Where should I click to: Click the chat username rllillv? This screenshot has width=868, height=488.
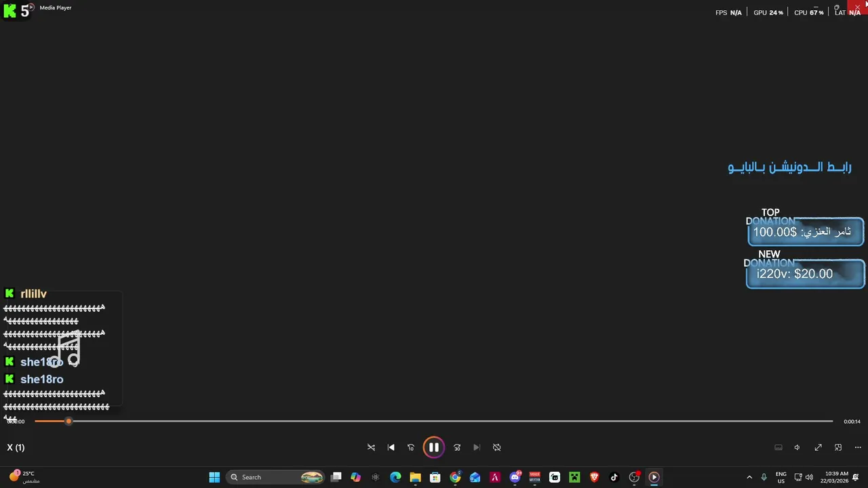click(x=34, y=293)
